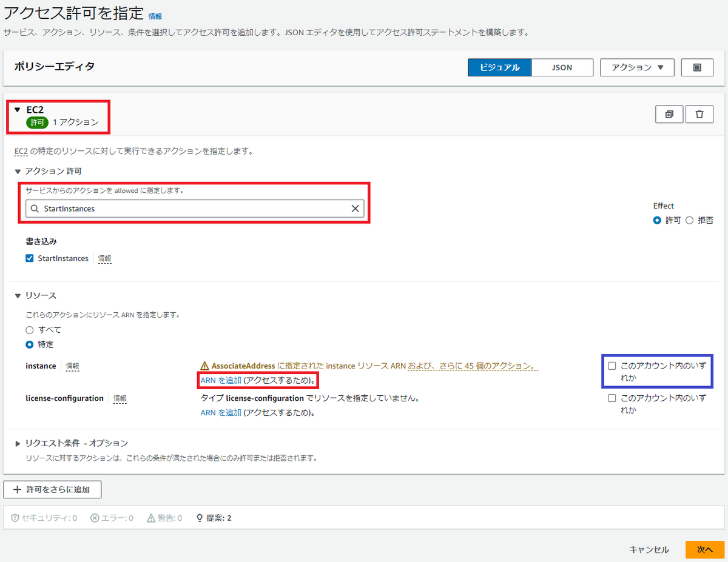The width and height of the screenshot is (728, 562).
Task: Check instance row このアカウント内のいずれか checkbox
Action: (x=612, y=366)
